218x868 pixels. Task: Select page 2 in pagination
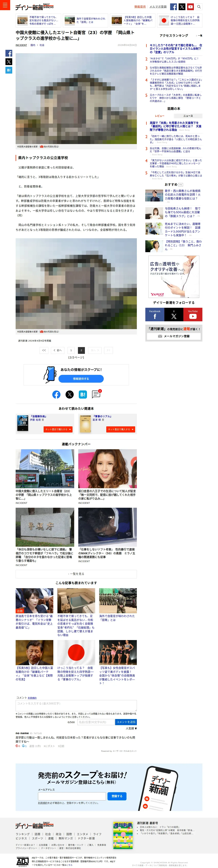[81, 350]
